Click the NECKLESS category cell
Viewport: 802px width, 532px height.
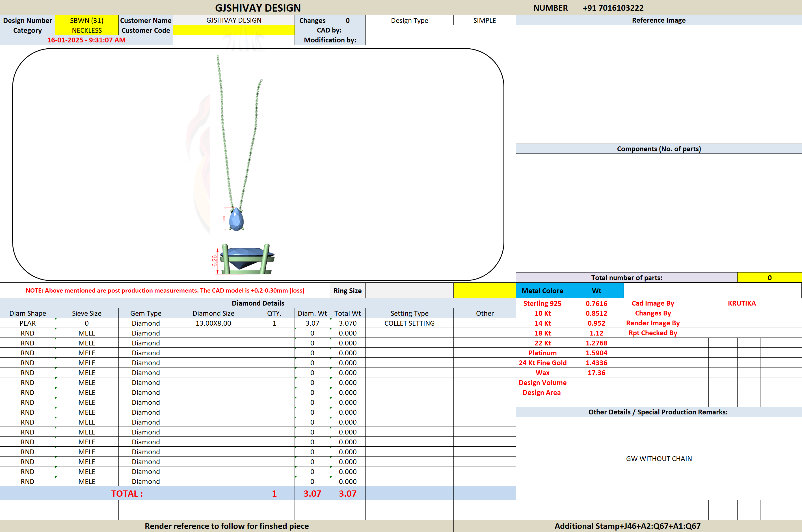(87, 30)
